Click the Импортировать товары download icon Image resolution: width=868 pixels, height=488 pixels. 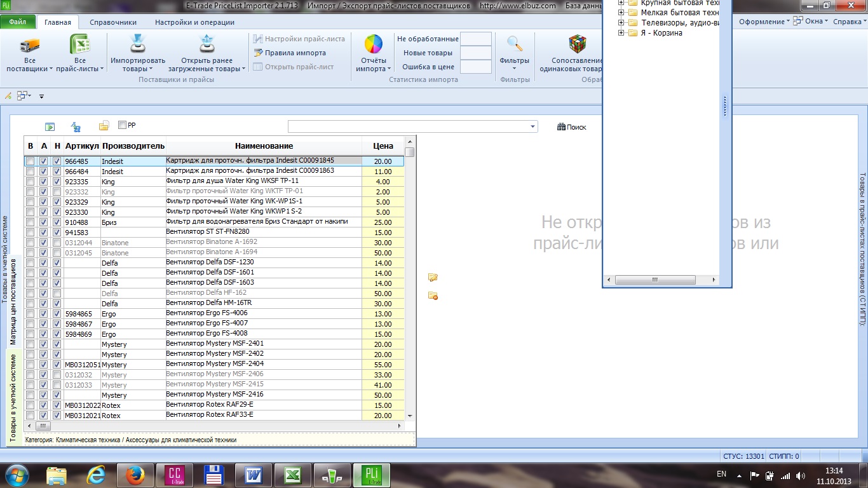click(x=138, y=45)
